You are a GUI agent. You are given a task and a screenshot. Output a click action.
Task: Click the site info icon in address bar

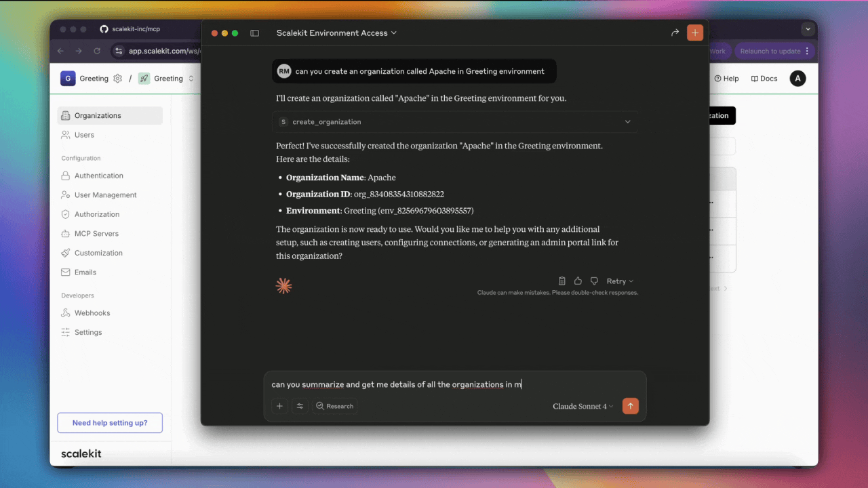click(119, 51)
